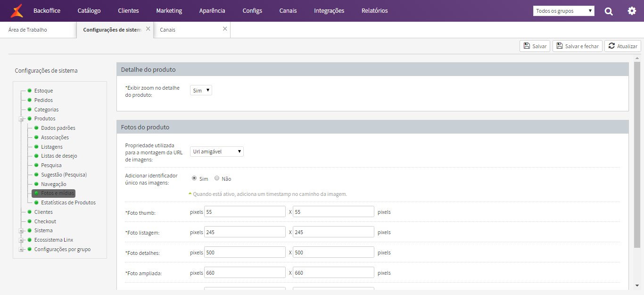Screen dimensions: 644x295
Task: Click the Foto detalhes height field
Action: [x=333, y=253]
